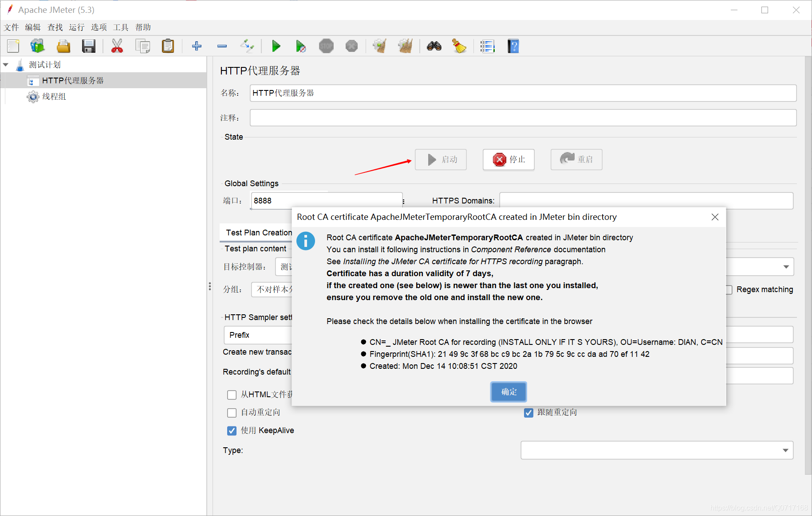Open the 选项 menu
This screenshot has width=812, height=516.
click(99, 27)
